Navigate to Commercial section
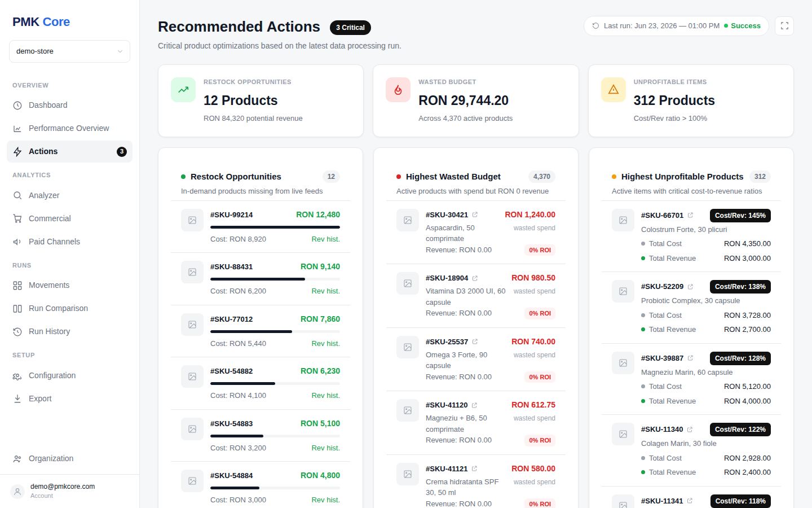 point(69,219)
